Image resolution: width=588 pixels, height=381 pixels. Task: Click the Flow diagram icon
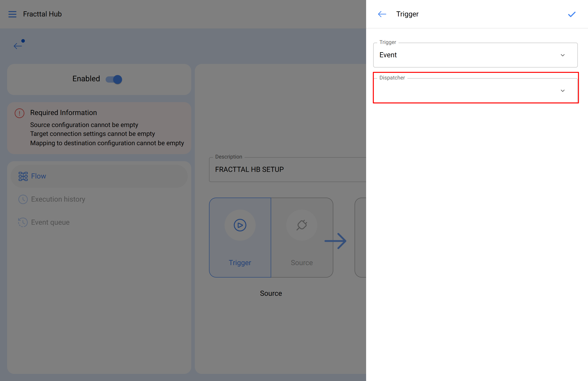point(23,176)
